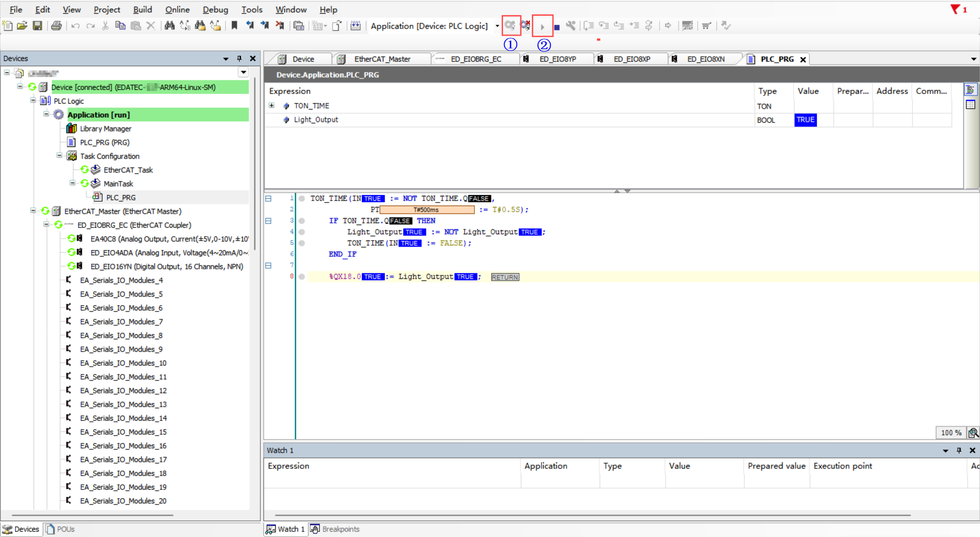Expand the TON_TIME variable row

[271, 105]
